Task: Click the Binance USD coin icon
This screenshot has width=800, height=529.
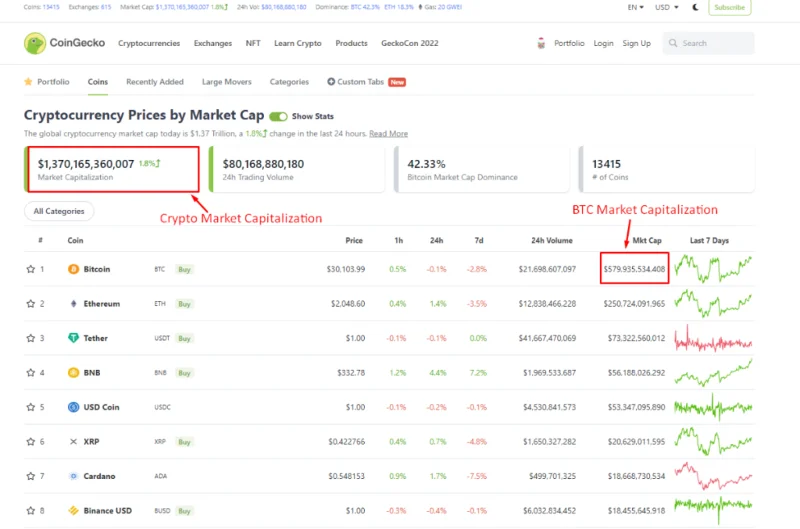Action: pyautogui.click(x=73, y=510)
